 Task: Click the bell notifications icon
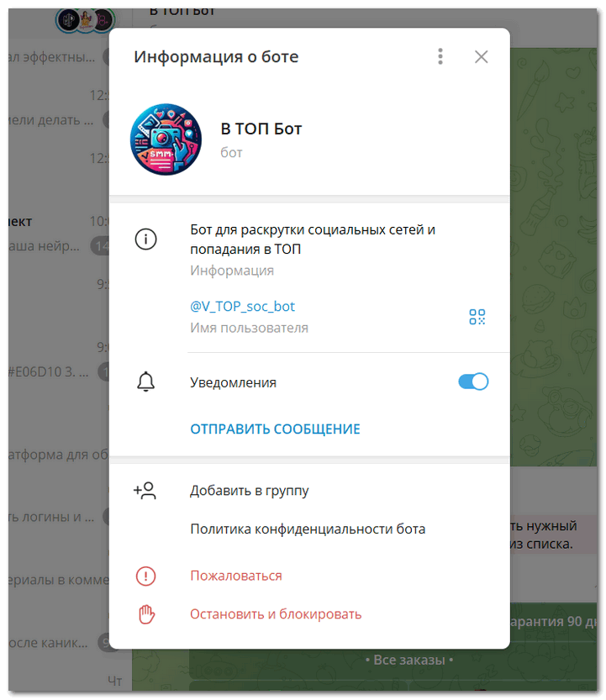pyautogui.click(x=145, y=382)
